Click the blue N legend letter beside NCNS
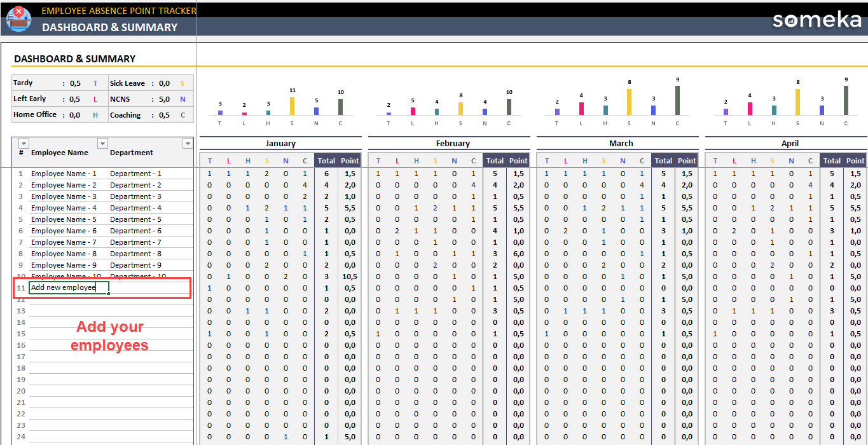Image resolution: width=868 pixels, height=445 pixels. 183,99
